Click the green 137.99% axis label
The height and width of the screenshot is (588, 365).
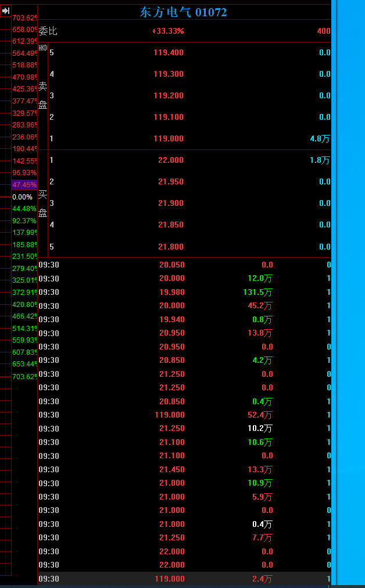point(25,233)
